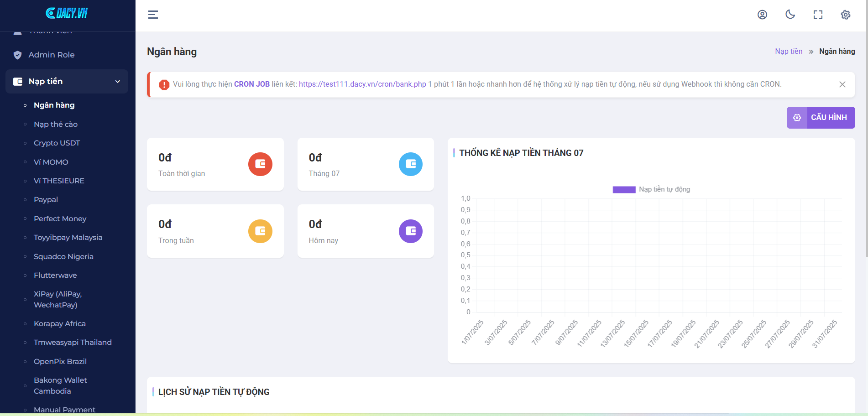868x416 pixels.
Task: Open the cron bank.php URL link
Action: [362, 84]
